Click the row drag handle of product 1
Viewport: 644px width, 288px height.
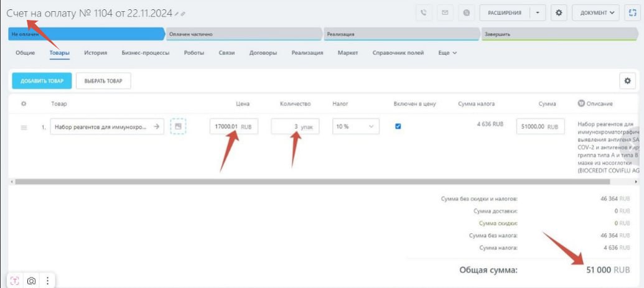coord(24,128)
